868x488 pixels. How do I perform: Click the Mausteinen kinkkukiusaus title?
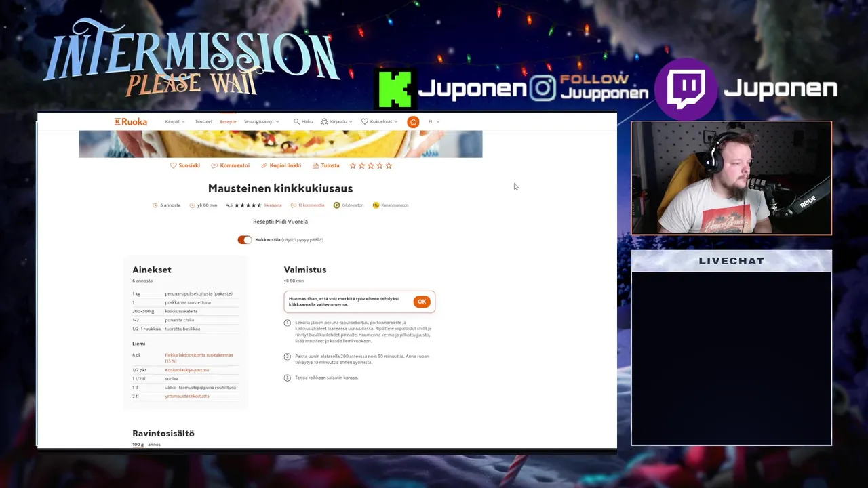click(x=280, y=188)
